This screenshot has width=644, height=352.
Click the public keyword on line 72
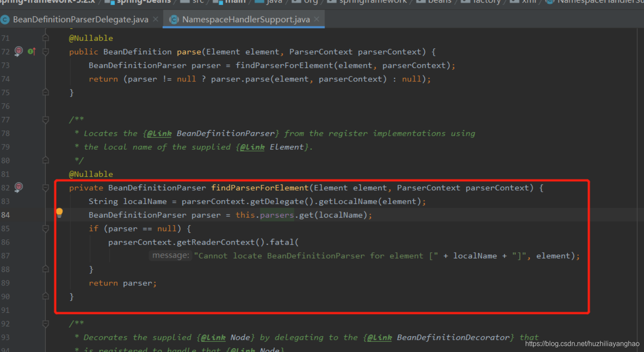(84, 52)
